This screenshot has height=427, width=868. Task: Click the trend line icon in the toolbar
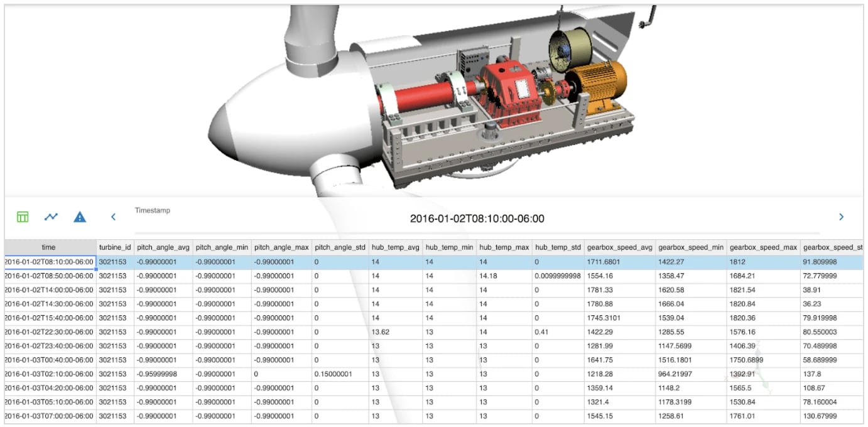point(50,216)
